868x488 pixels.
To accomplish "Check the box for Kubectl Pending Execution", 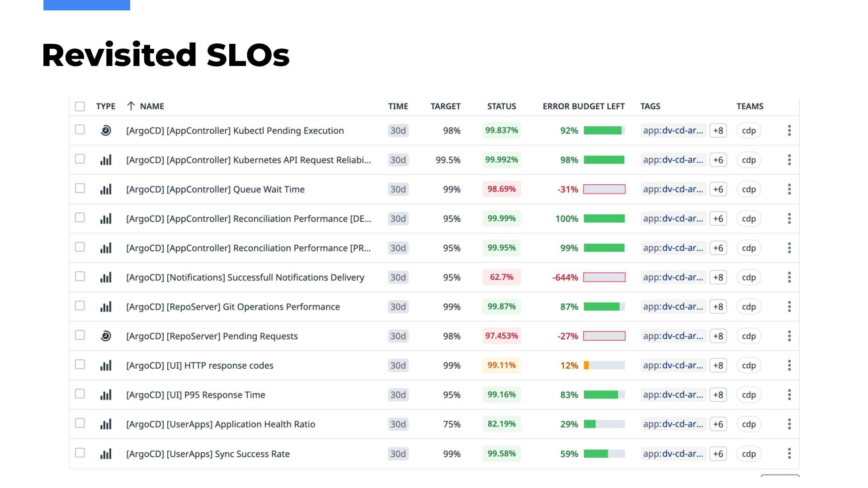I will [x=80, y=130].
